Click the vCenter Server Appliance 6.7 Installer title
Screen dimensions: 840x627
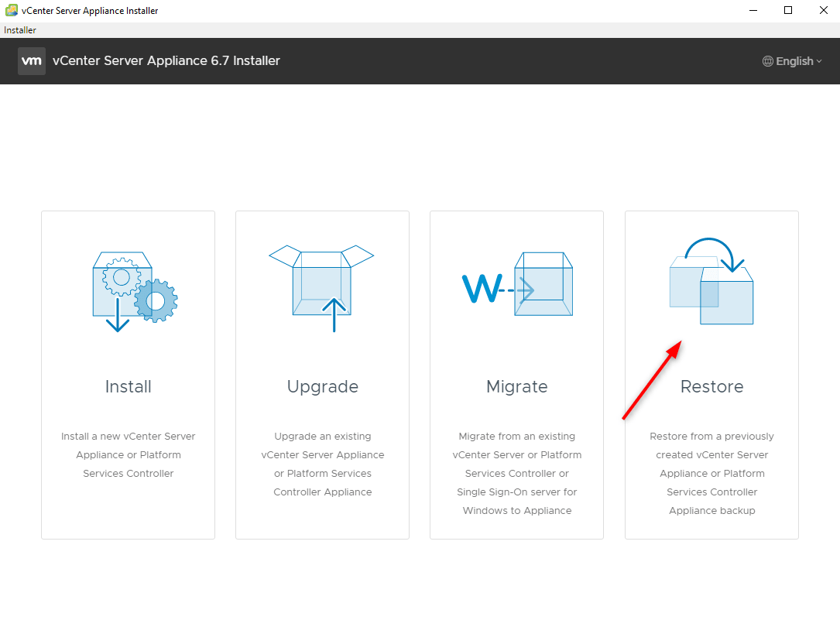(x=166, y=61)
